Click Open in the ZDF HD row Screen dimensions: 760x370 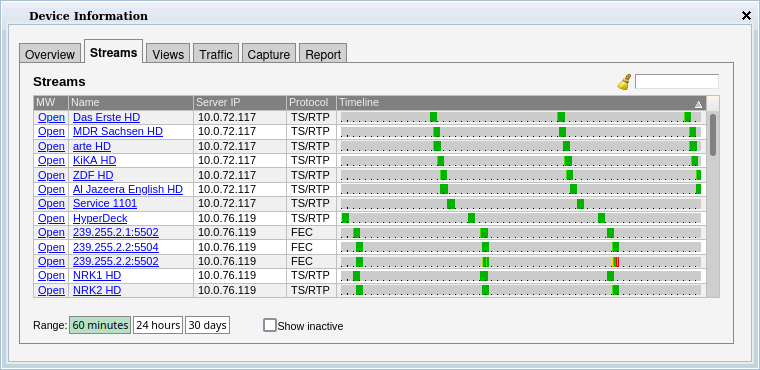(51, 175)
